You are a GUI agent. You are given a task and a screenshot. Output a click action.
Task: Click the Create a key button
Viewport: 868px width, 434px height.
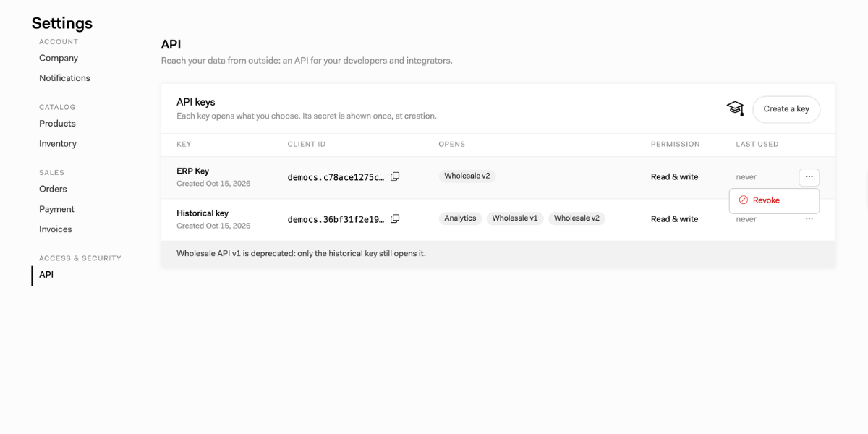click(x=786, y=109)
